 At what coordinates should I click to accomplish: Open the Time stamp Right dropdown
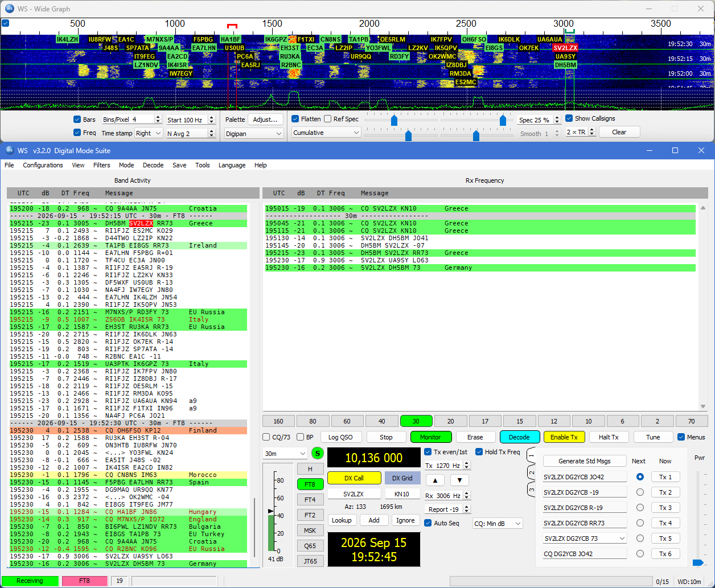point(149,133)
